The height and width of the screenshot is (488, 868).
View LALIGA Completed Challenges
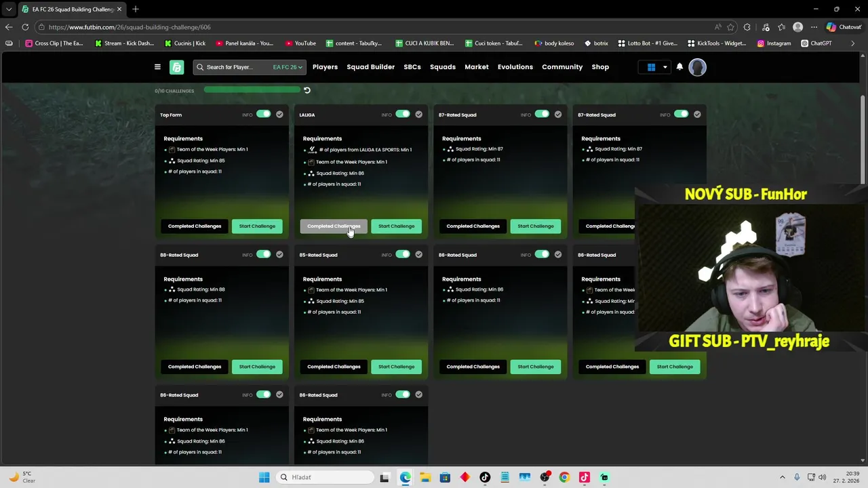coord(334,226)
